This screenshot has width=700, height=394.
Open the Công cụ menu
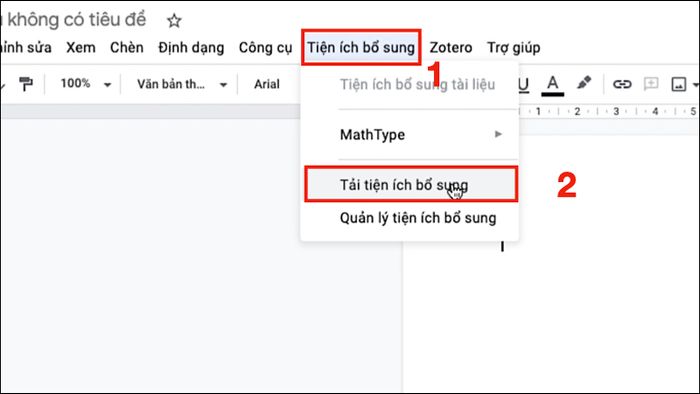tap(265, 47)
